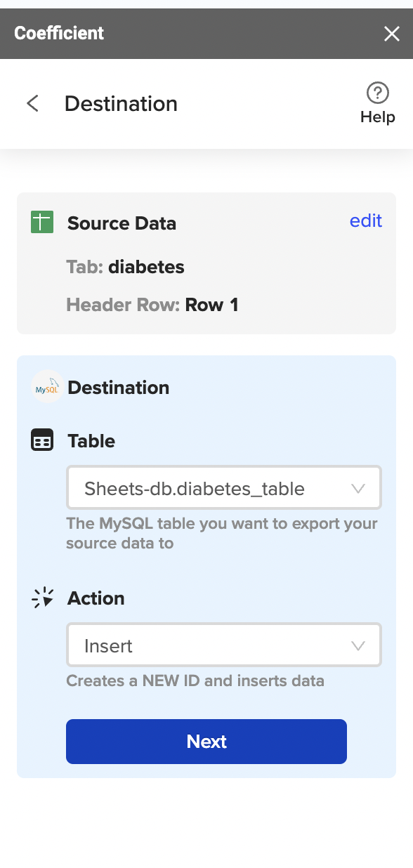Close the Coefficient panel
Image resolution: width=413 pixels, height=868 pixels.
pyautogui.click(x=391, y=34)
